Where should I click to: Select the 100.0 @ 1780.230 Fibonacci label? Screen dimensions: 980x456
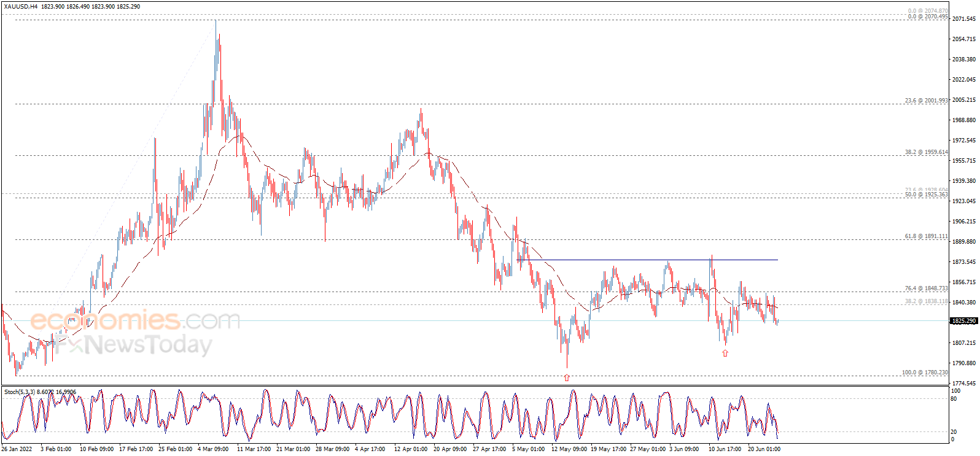pyautogui.click(x=924, y=373)
